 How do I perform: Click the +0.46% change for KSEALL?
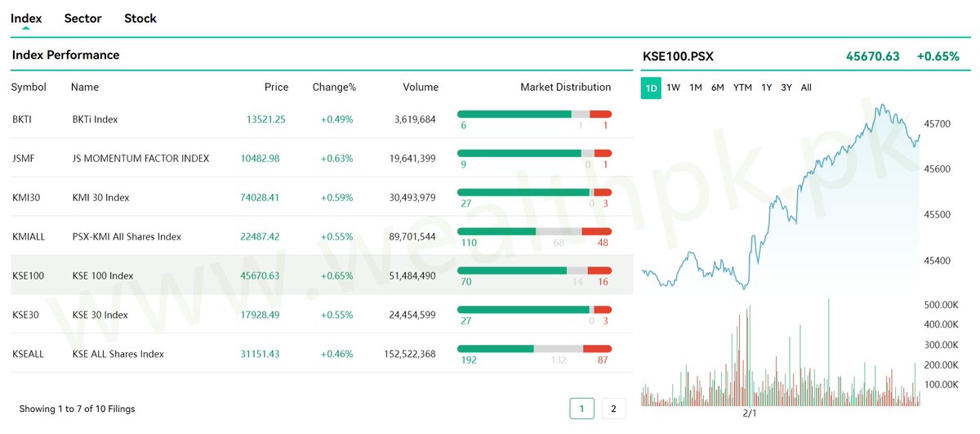click(x=336, y=355)
